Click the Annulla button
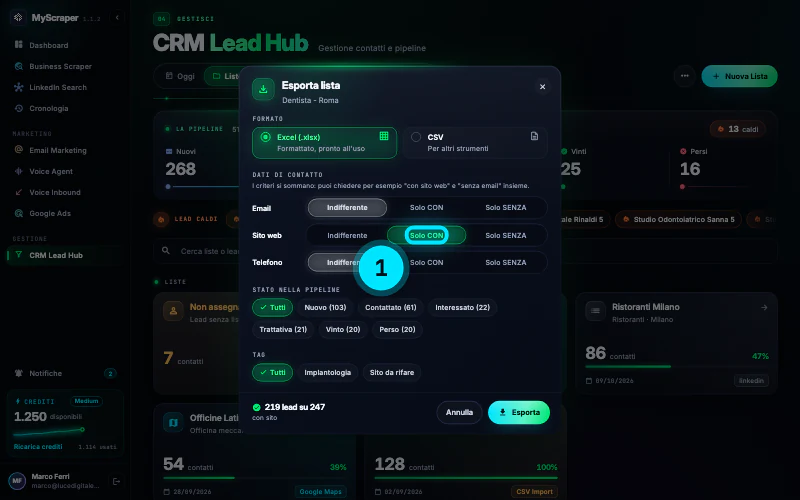 click(459, 412)
